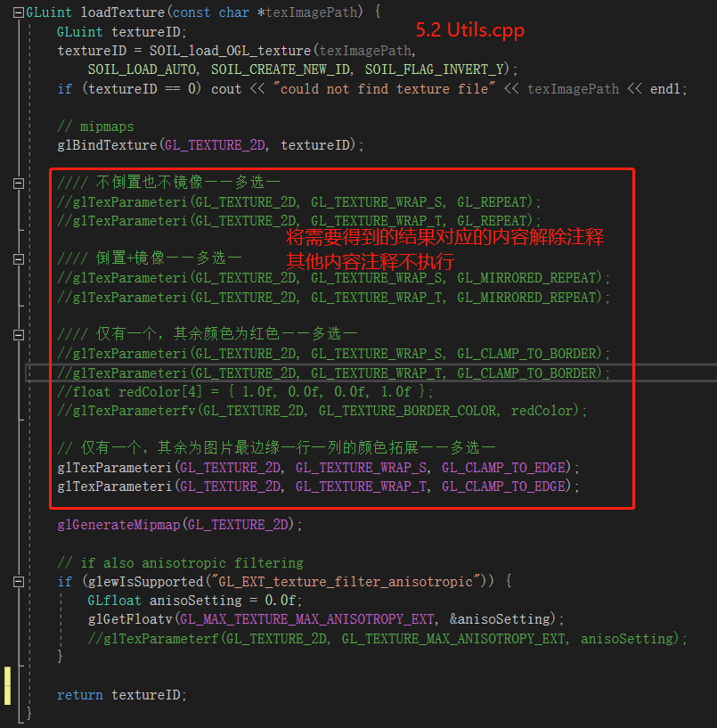Collapse the anisotropic filtering if block
717x728 pixels.
click(x=18, y=581)
